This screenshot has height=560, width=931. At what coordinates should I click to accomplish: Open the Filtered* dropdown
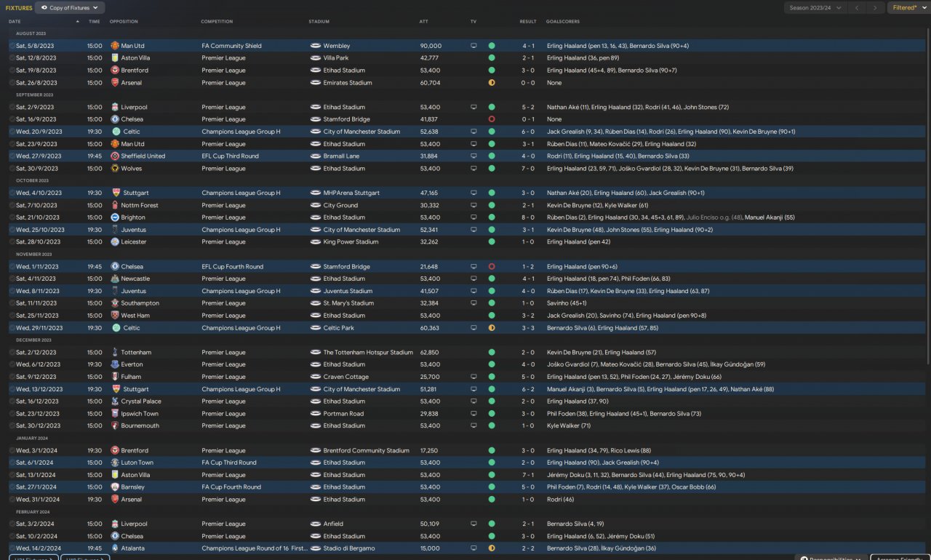(x=908, y=7)
